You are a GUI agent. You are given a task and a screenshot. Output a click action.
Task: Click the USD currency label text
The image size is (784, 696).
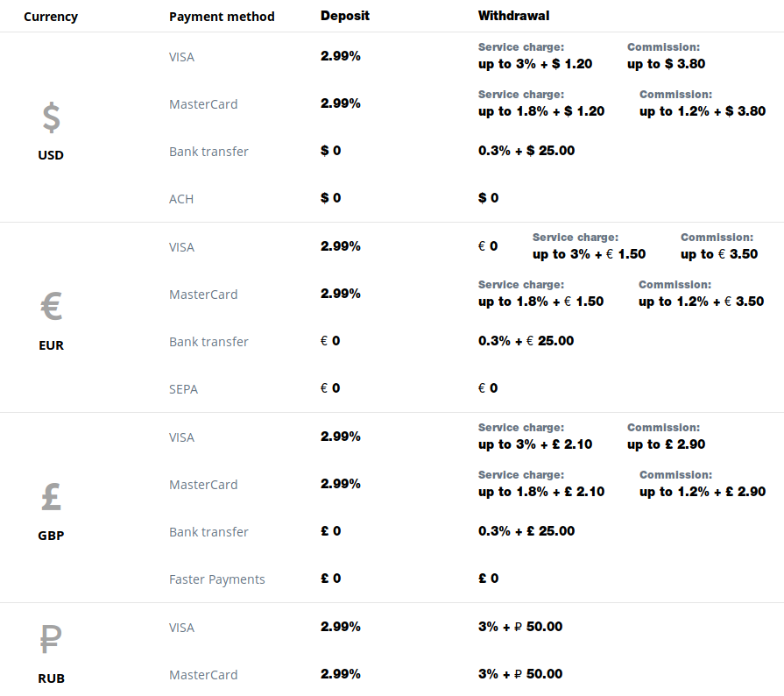click(x=51, y=155)
